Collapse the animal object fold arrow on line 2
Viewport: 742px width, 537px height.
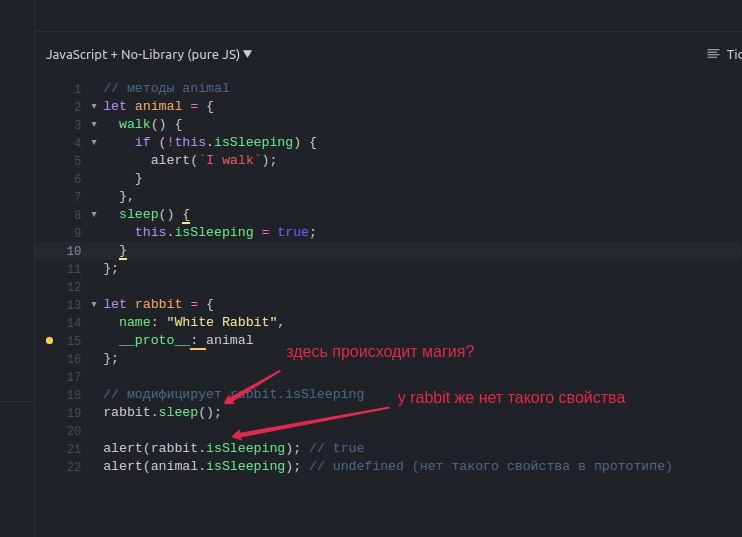pyautogui.click(x=94, y=106)
